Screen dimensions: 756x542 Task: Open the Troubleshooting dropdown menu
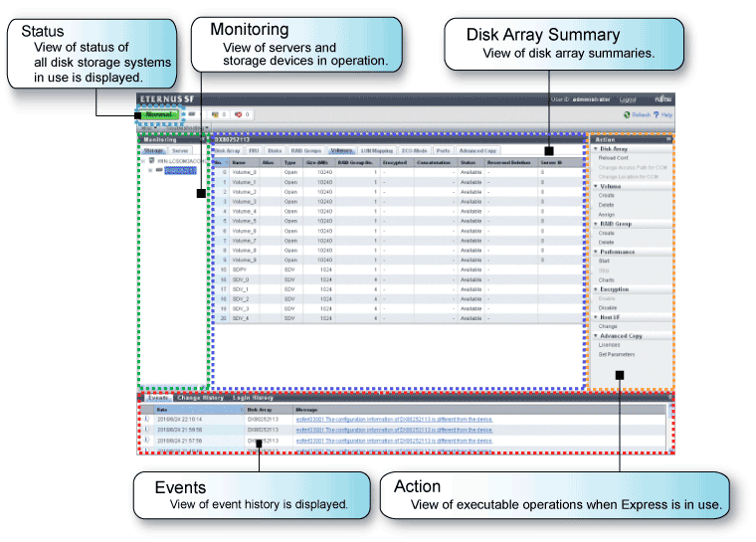(187, 128)
